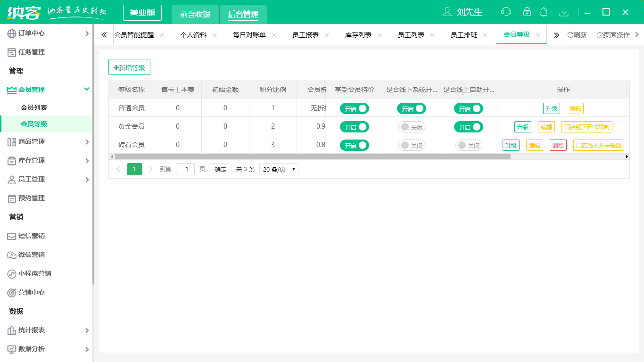Switch to the 前台收银 tab
Viewport: 644px width, 362px height.
(x=195, y=14)
